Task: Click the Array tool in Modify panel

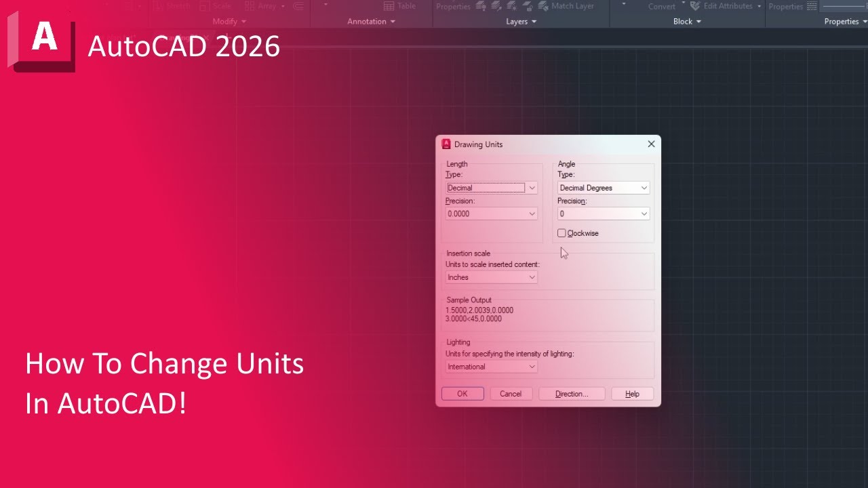Action: tap(260, 6)
